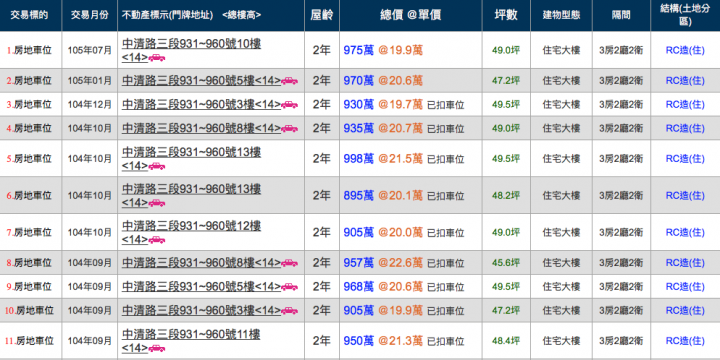
Task: Click the car icon in row 6 (895萬)
Action: (x=157, y=203)
